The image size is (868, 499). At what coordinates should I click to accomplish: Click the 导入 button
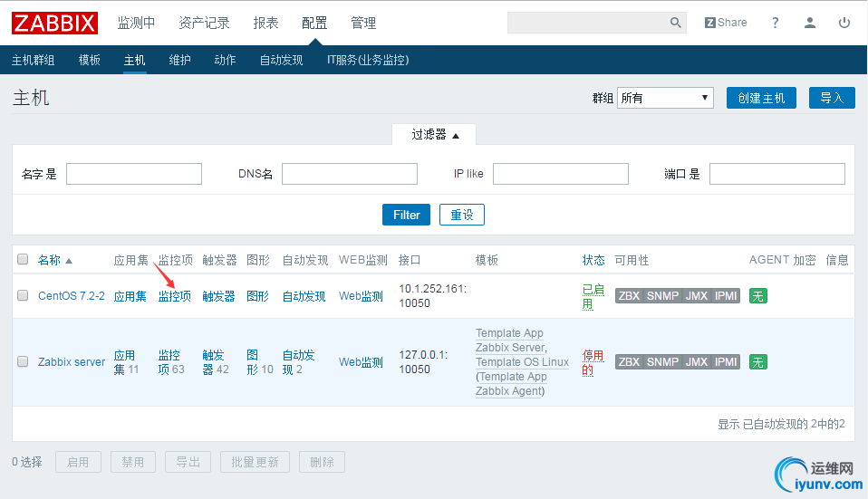pos(832,98)
